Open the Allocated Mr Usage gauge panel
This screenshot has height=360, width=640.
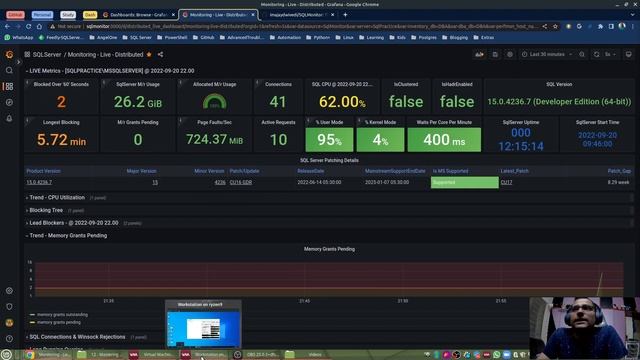(x=215, y=97)
